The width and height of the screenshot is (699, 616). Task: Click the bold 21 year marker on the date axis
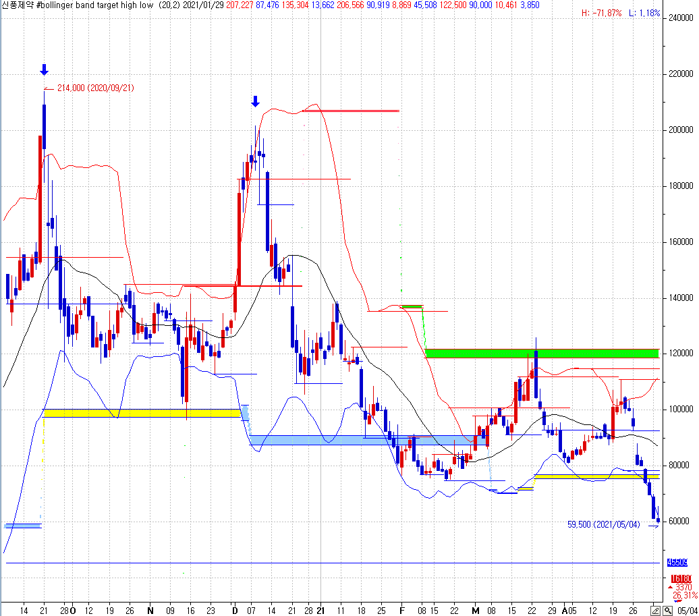pyautogui.click(x=320, y=611)
